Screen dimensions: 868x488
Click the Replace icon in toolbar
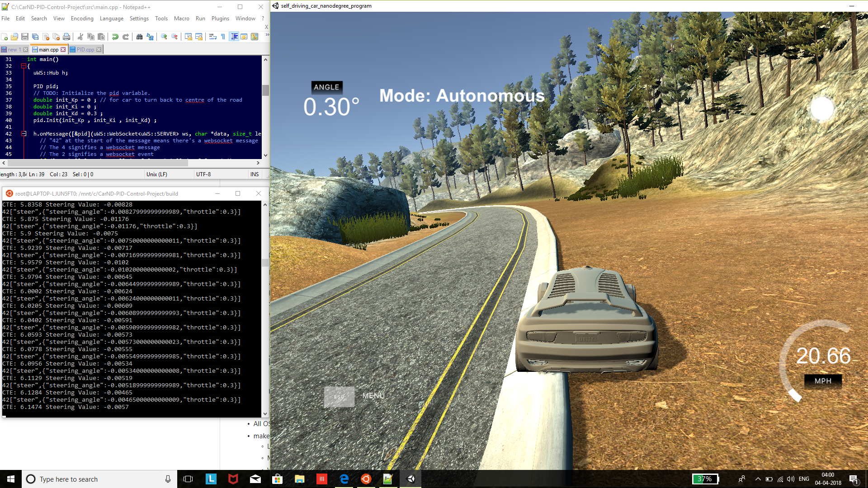tap(150, 37)
